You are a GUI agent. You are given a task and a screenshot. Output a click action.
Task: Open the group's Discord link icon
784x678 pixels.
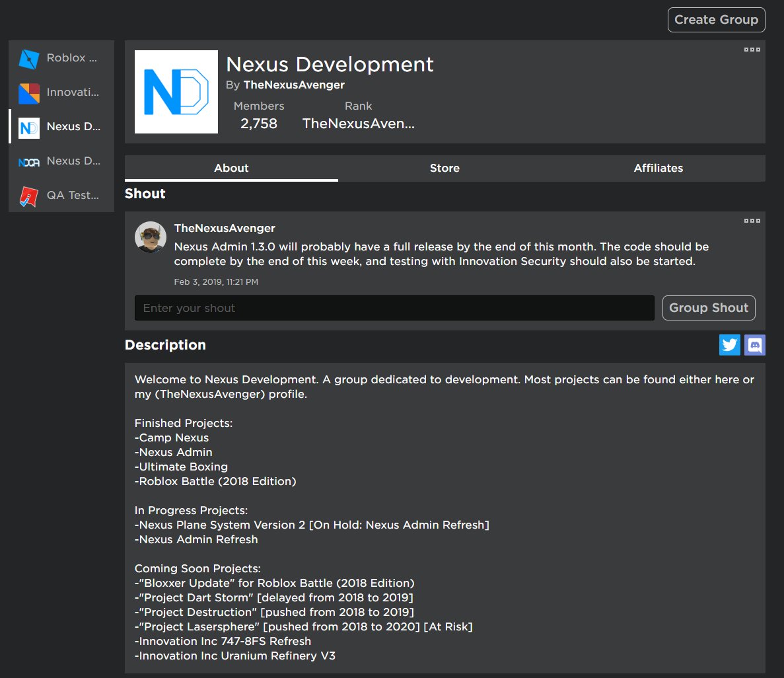pos(754,345)
